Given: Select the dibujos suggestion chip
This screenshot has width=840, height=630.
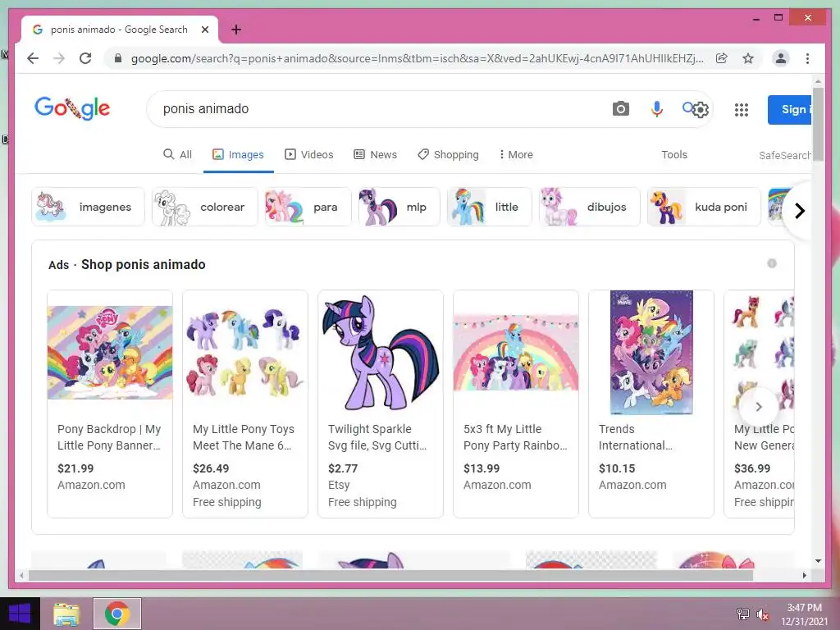Looking at the screenshot, I should pyautogui.click(x=589, y=207).
